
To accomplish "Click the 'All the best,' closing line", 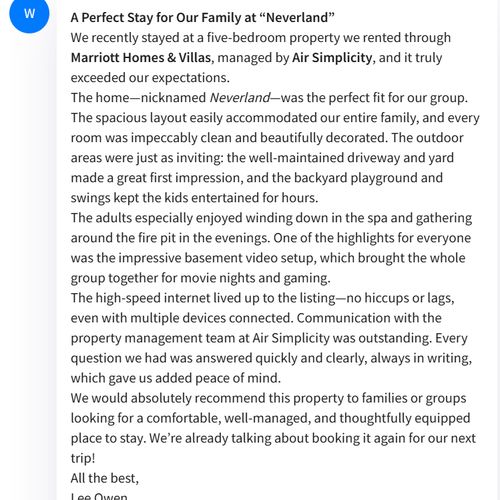I will click(x=105, y=478).
